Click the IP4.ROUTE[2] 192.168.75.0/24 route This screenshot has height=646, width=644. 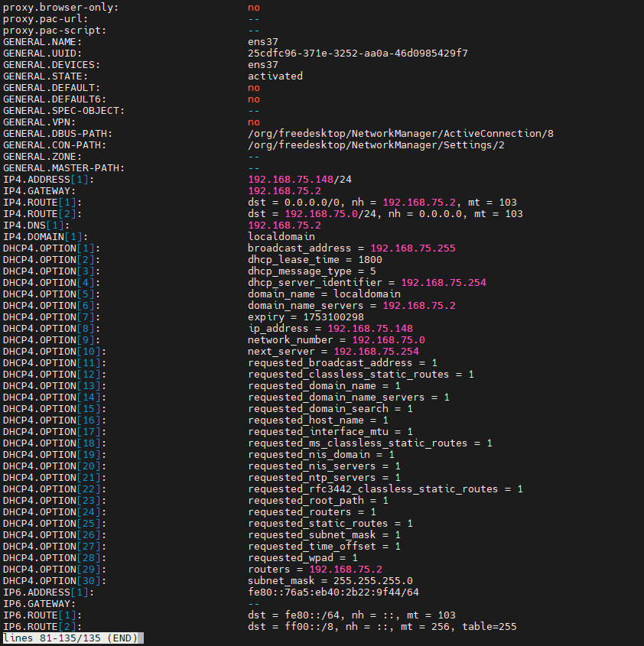[385, 214]
